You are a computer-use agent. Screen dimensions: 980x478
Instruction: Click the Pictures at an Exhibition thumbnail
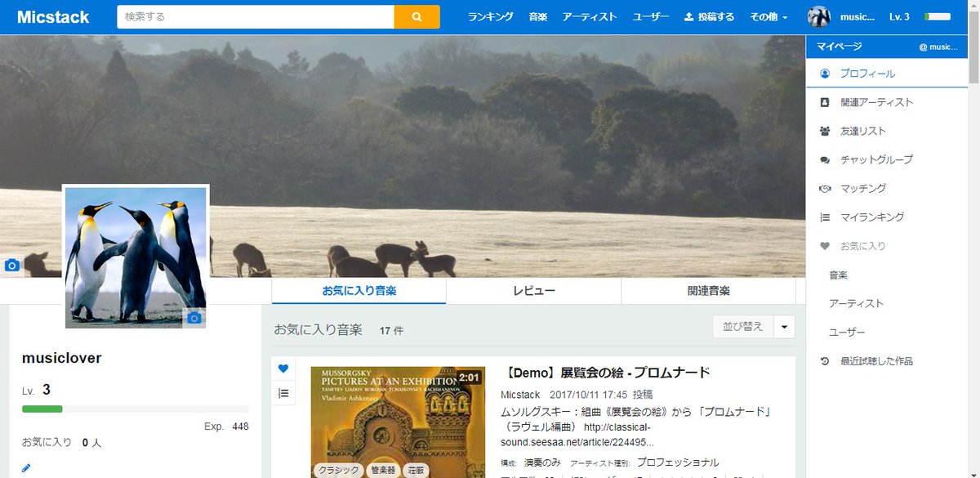[398, 422]
